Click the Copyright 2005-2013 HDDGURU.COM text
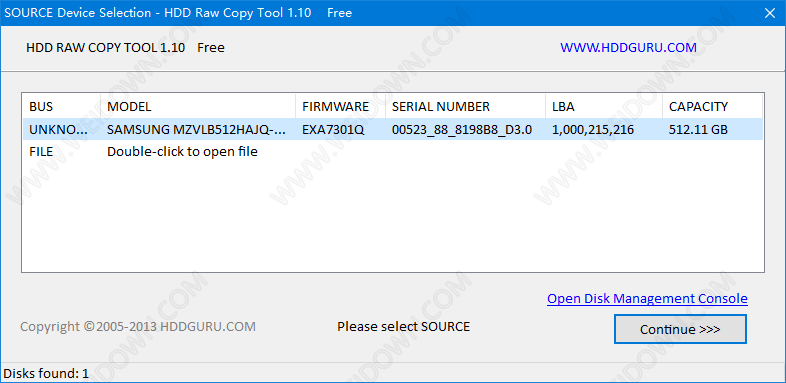786x383 pixels. point(138,327)
